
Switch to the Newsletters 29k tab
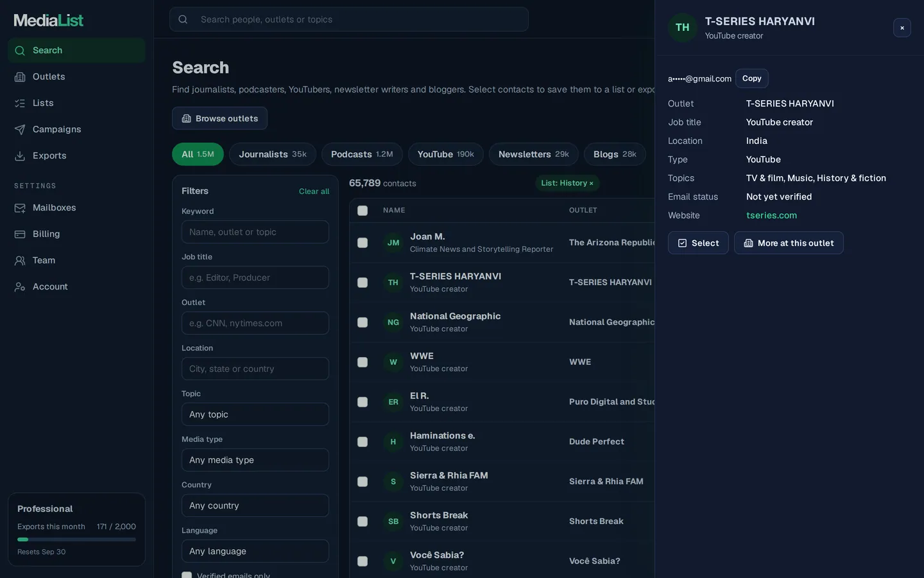[x=534, y=154]
